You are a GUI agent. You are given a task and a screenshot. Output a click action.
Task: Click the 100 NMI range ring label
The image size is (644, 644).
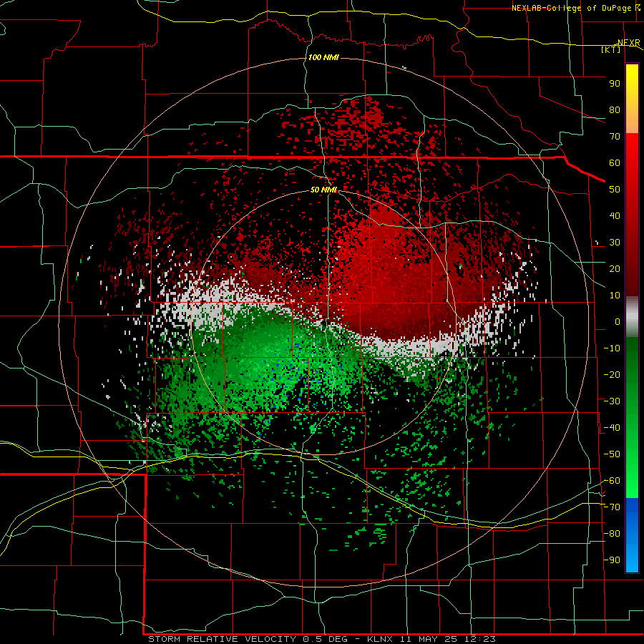pos(323,57)
